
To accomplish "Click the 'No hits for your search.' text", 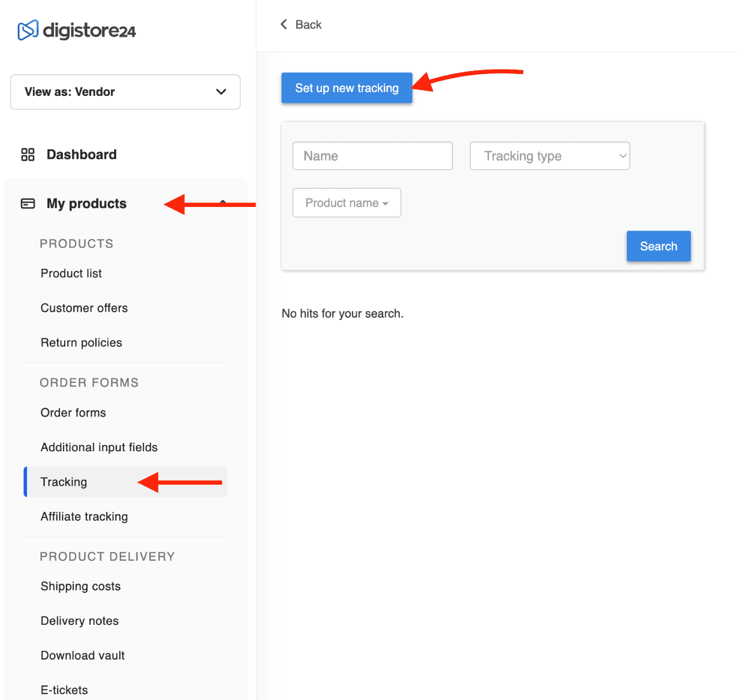I will click(342, 314).
